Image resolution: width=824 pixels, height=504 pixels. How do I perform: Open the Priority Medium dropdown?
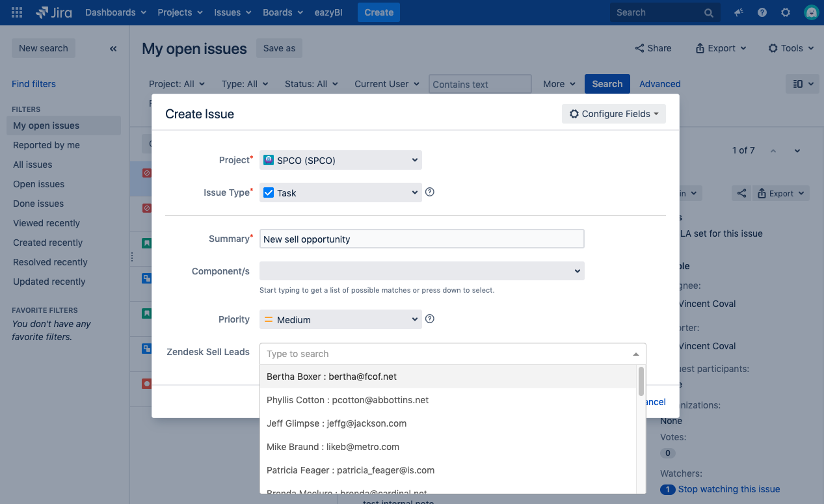(x=340, y=319)
